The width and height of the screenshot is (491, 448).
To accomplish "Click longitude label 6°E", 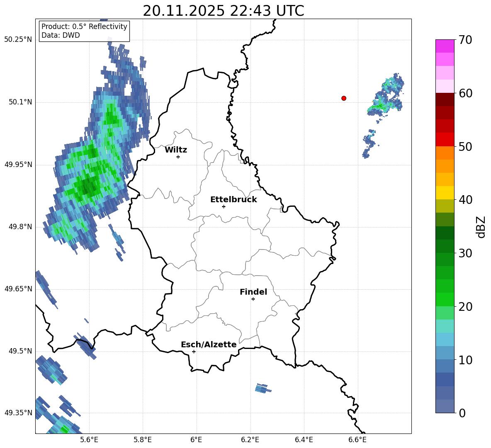I will tap(196, 440).
